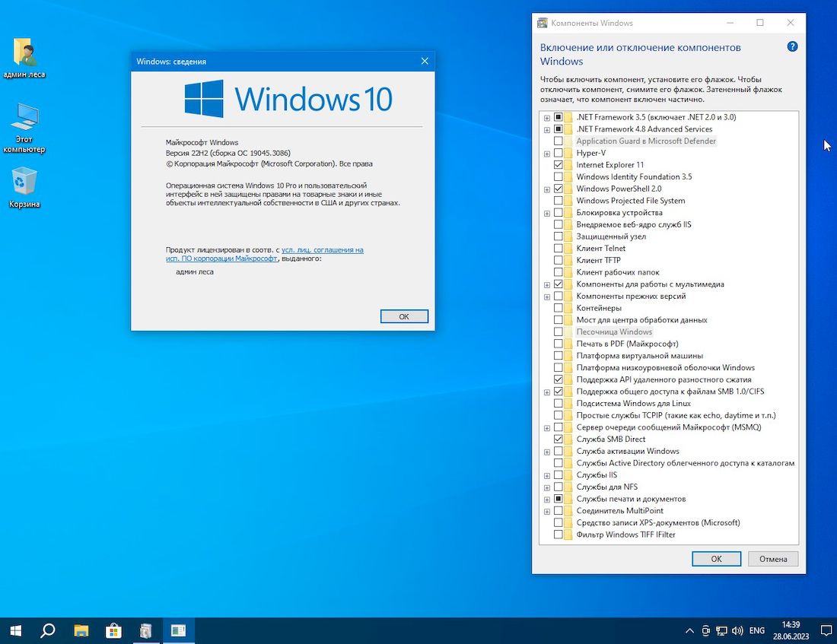Launch Microsoft Store from taskbar
This screenshot has height=644, width=837.
tap(113, 630)
